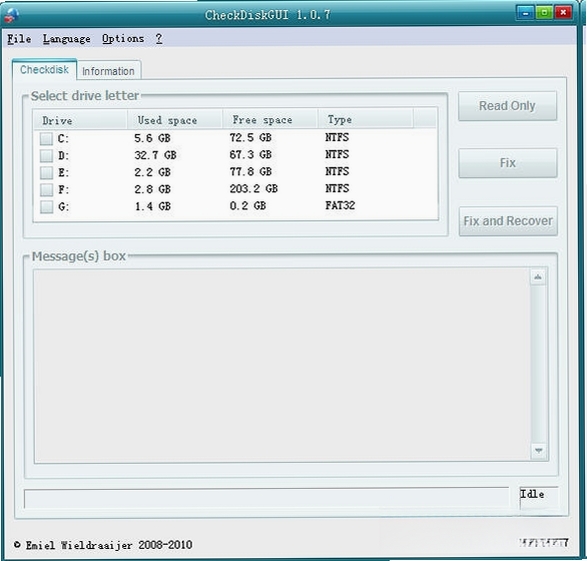Click the message box scroll down arrow
This screenshot has height=561, width=587.
click(538, 450)
